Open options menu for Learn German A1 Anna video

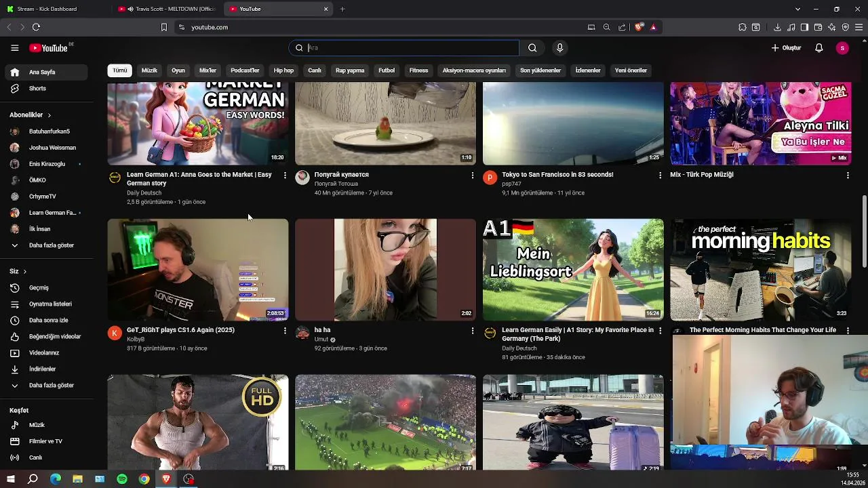(x=285, y=176)
